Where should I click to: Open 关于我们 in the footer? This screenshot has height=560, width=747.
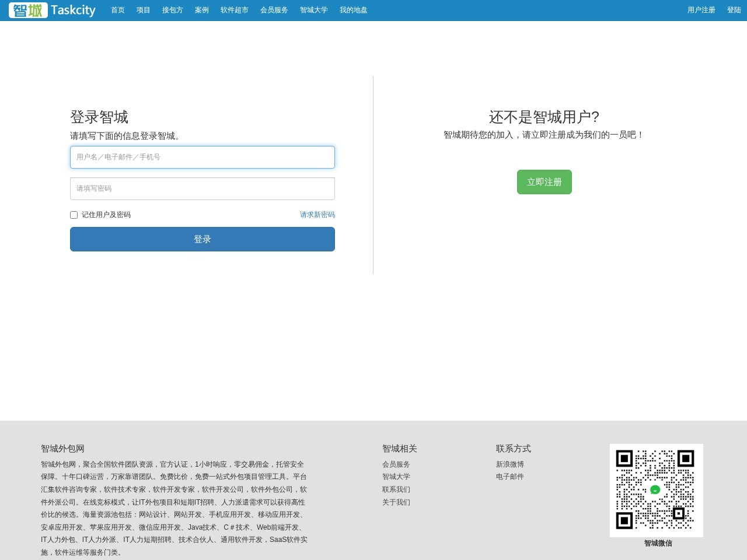pos(396,502)
